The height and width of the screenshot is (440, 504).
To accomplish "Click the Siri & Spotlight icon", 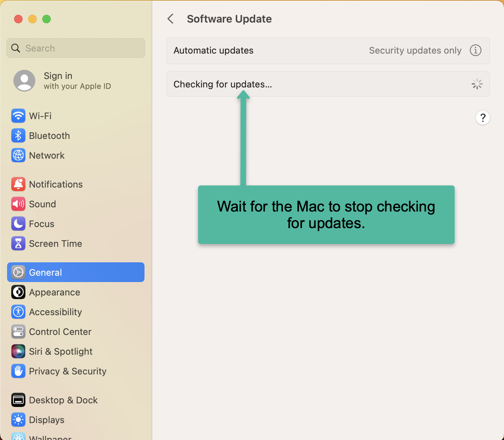I will coord(18,351).
